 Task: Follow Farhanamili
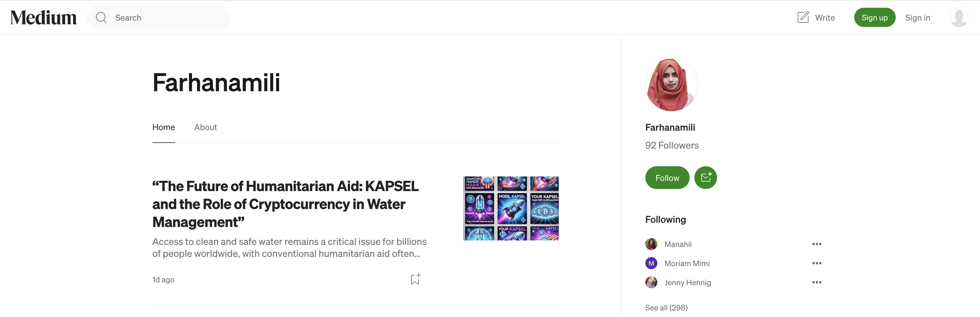[x=667, y=178]
